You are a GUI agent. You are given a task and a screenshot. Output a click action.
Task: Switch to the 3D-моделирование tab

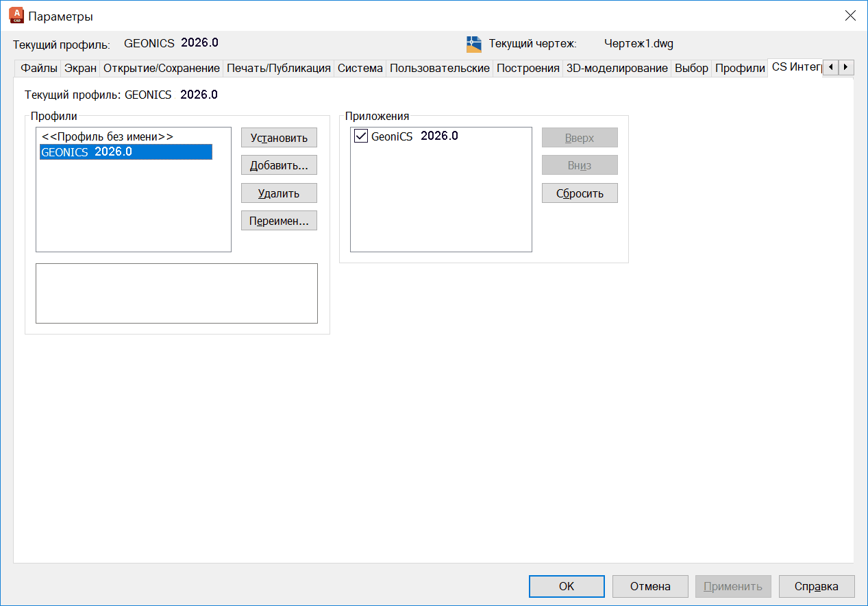[617, 68]
